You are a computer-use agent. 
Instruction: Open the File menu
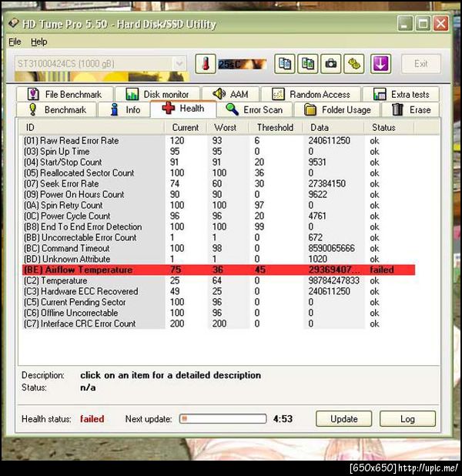(x=15, y=42)
